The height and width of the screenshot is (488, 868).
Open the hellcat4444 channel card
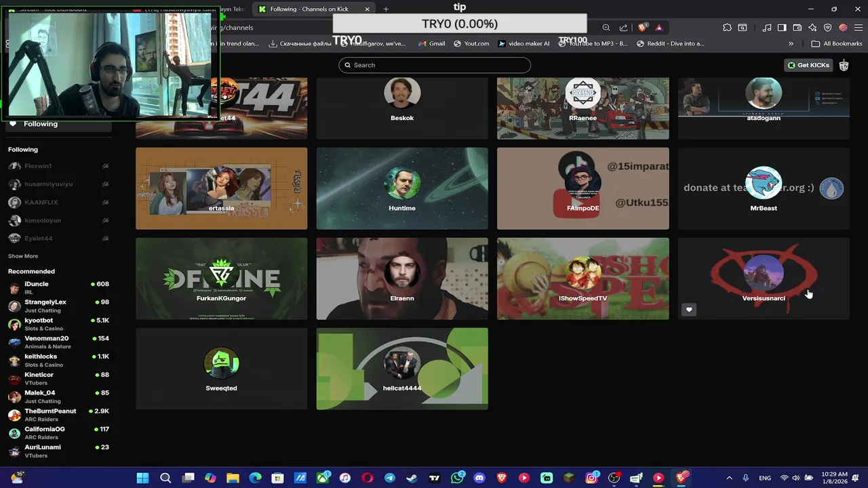coord(402,369)
